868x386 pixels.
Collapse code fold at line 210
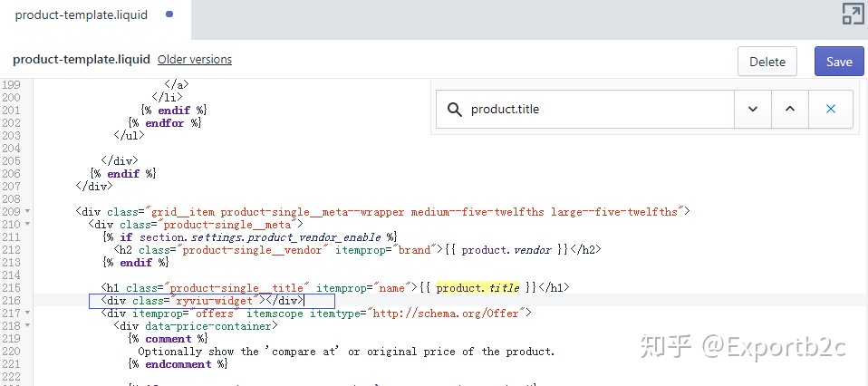coord(27,225)
